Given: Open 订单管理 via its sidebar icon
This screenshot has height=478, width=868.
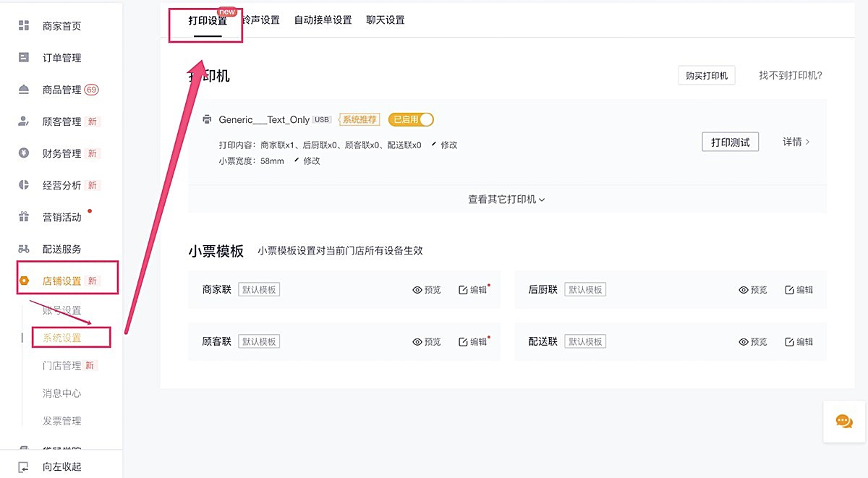Looking at the screenshot, I should pos(24,58).
